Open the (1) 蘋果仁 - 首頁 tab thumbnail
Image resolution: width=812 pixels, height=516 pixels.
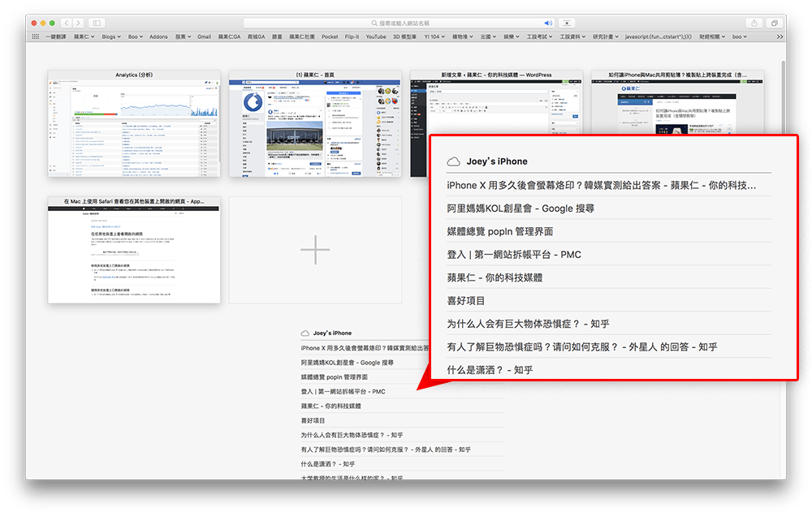[x=315, y=123]
